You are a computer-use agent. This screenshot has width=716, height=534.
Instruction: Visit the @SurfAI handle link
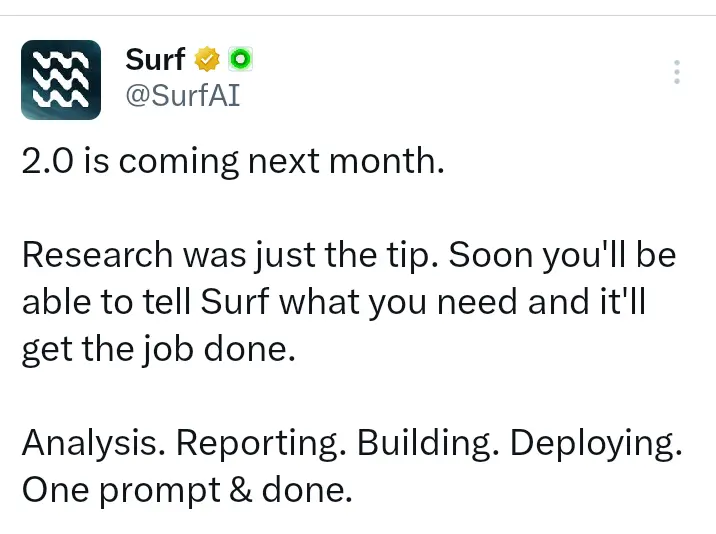tap(183, 95)
